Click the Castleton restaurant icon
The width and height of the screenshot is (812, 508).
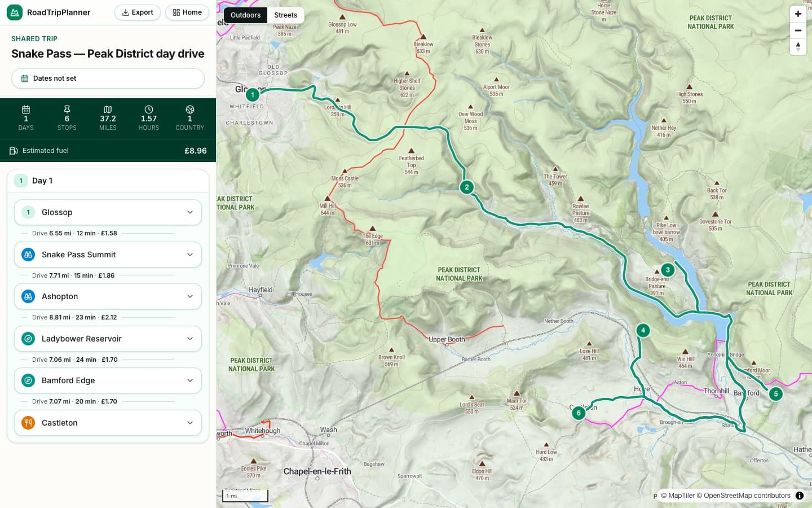tap(28, 423)
